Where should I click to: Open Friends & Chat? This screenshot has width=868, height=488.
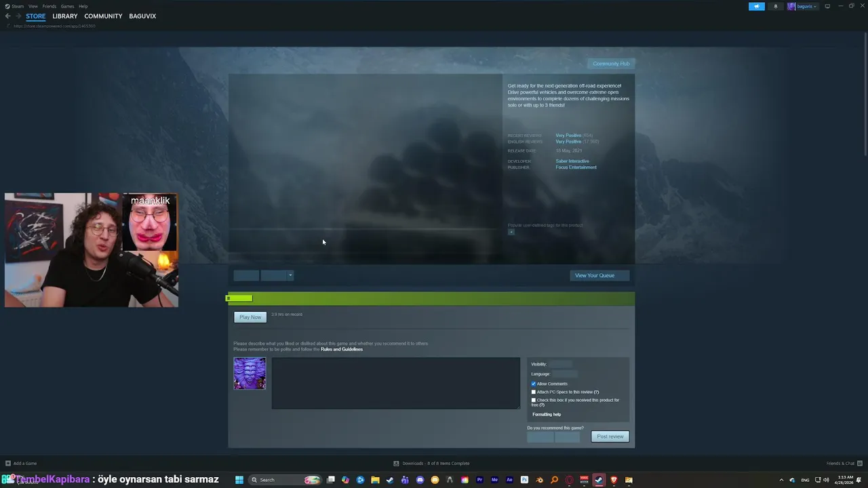(844, 464)
